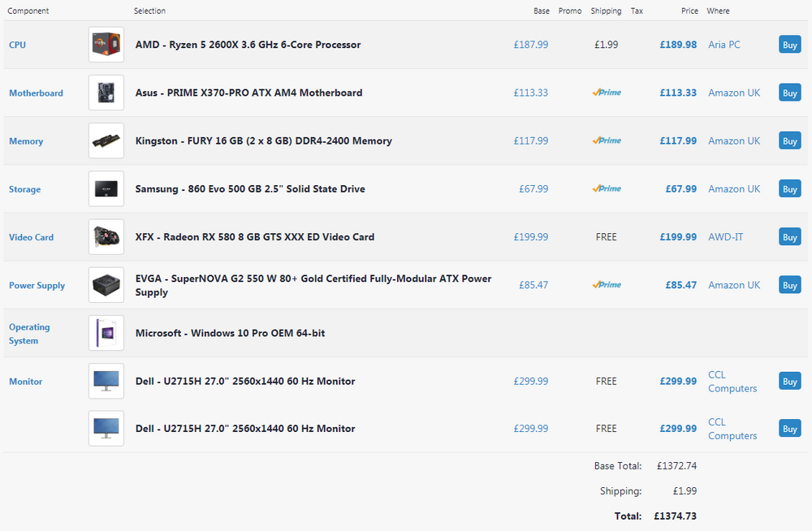The height and width of the screenshot is (531, 812).
Task: Open the Asus PRIME X370-PRO thumbnail image
Action: click(x=106, y=93)
